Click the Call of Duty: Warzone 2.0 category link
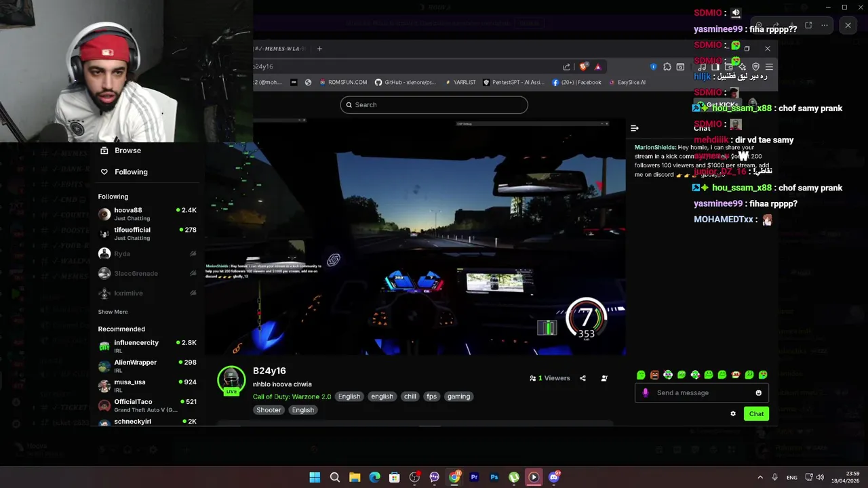 click(x=292, y=396)
